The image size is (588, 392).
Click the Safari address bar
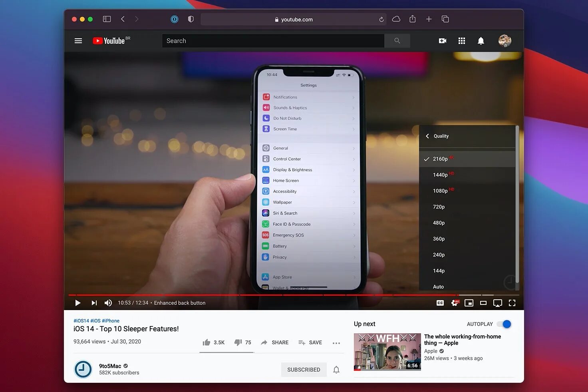tap(294, 19)
